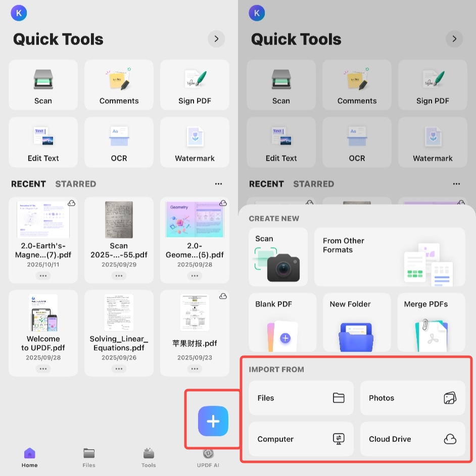The width and height of the screenshot is (476, 476).
Task: Tap the dimmed Edit Text tool behind the Create New sheet
Action: point(281,142)
